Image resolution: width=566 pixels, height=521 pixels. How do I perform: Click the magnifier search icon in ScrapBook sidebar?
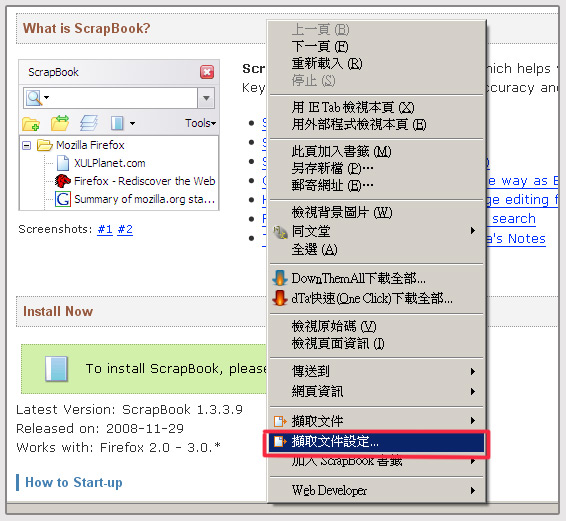click(x=34, y=98)
